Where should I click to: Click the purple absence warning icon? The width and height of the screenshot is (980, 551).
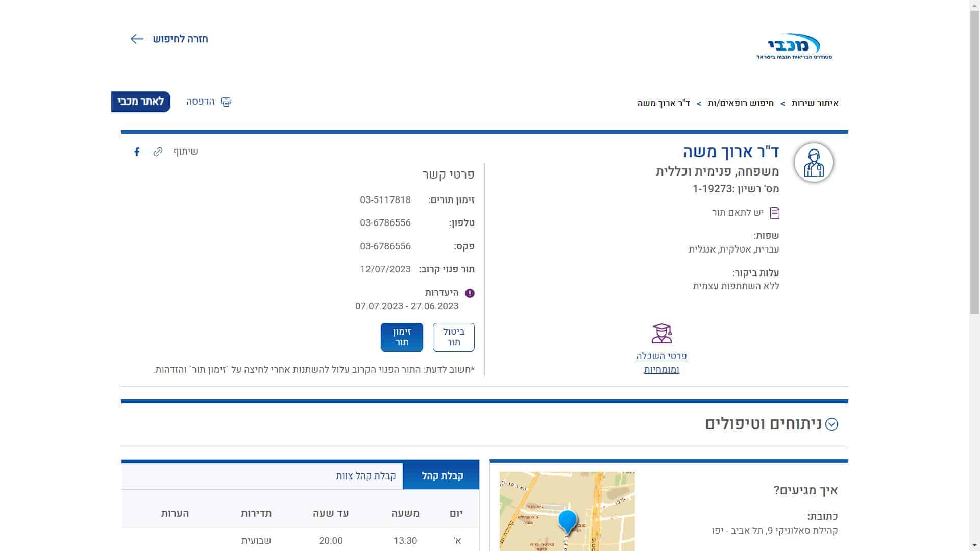pos(470,293)
